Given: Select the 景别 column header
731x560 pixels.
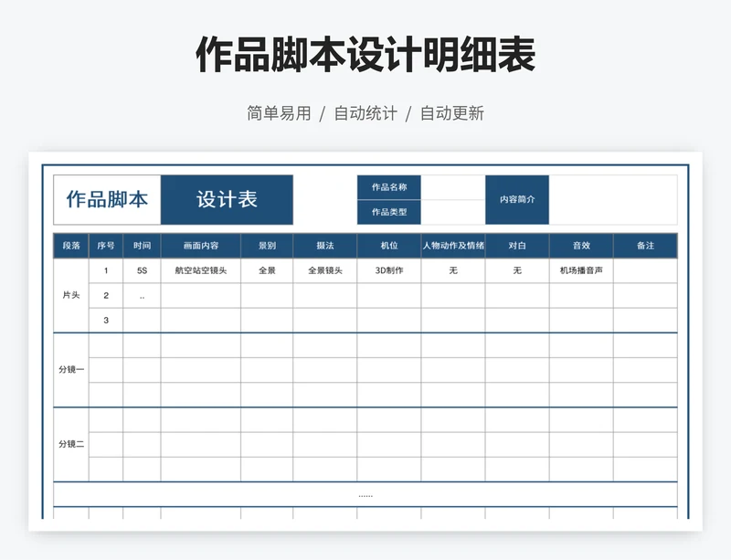Looking at the screenshot, I should point(267,246).
